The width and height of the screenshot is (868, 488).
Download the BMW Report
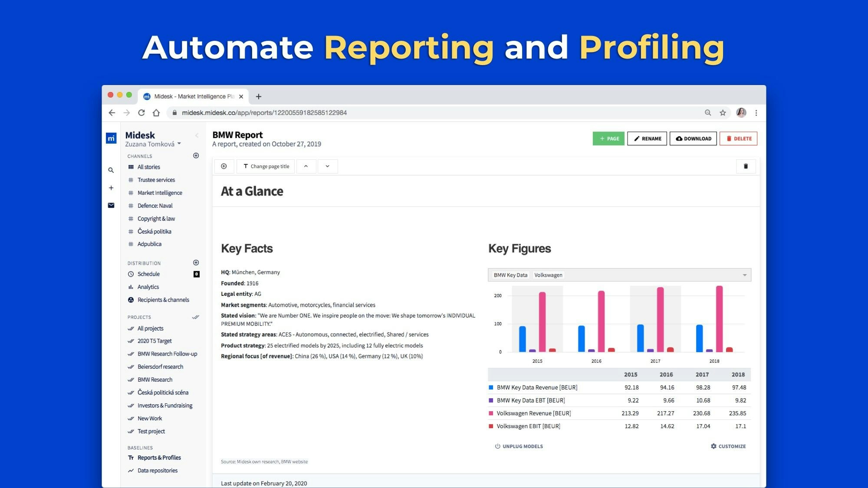[693, 139]
